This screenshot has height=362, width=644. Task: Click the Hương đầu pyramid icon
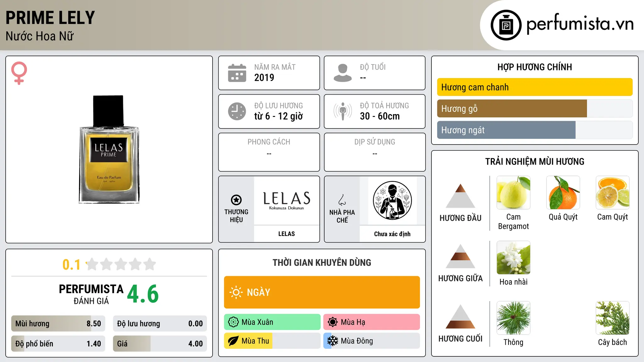tap(460, 196)
